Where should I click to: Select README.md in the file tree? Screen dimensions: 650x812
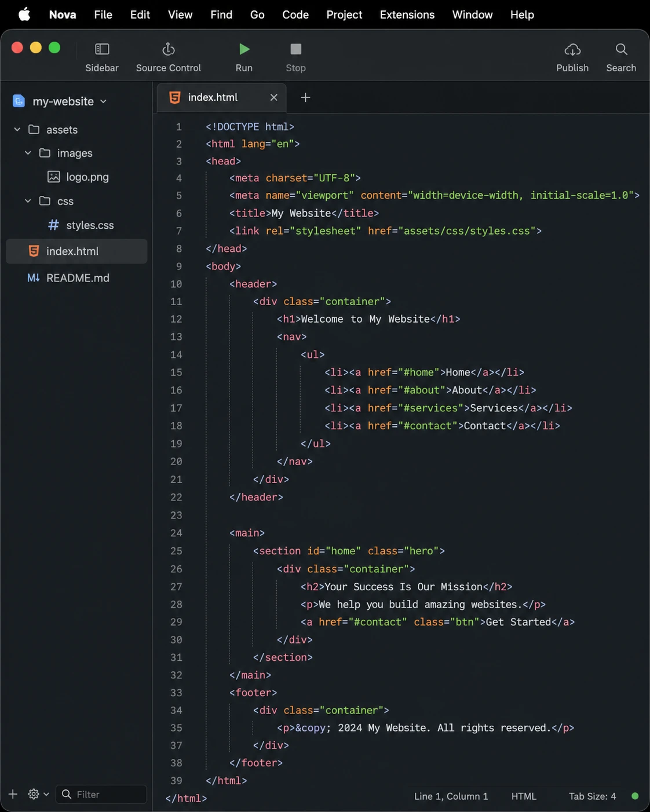coord(76,278)
